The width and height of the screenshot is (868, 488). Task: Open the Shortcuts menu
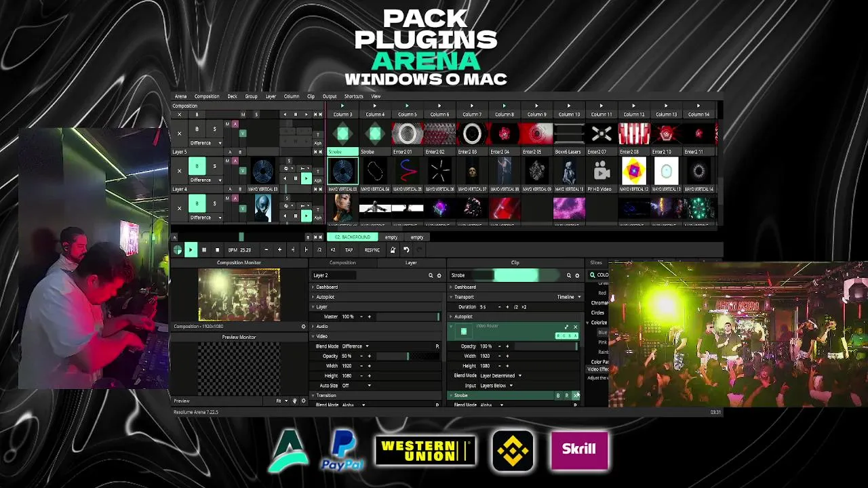[x=353, y=96]
